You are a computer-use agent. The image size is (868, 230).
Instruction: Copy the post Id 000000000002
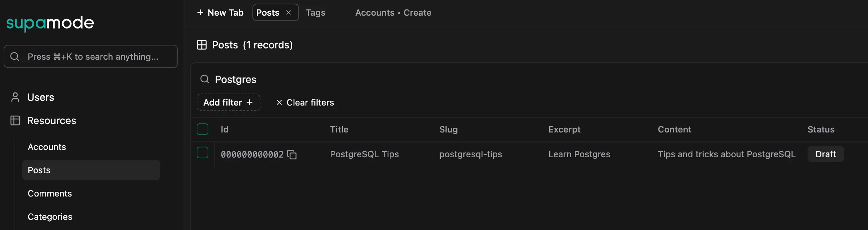[292, 155]
